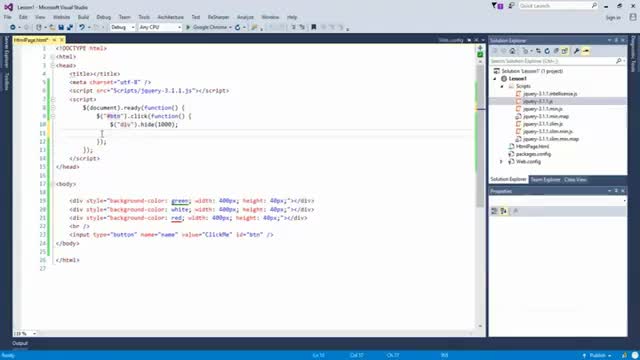The height and width of the screenshot is (360, 640).
Task: Click the Sign in link
Action: [613, 18]
